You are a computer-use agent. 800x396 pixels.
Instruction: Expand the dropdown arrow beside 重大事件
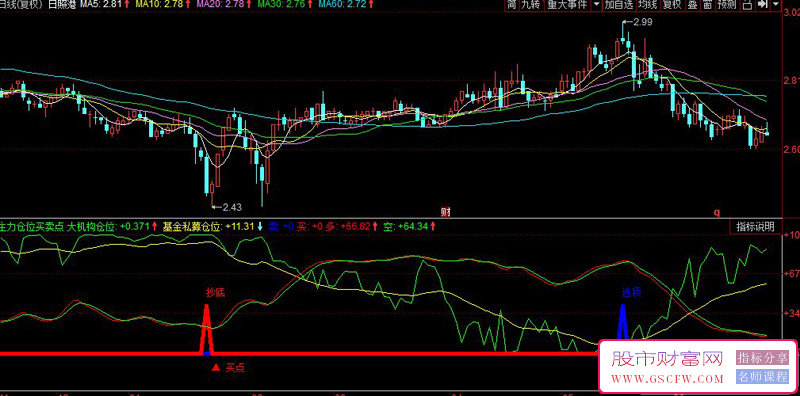[x=597, y=5]
